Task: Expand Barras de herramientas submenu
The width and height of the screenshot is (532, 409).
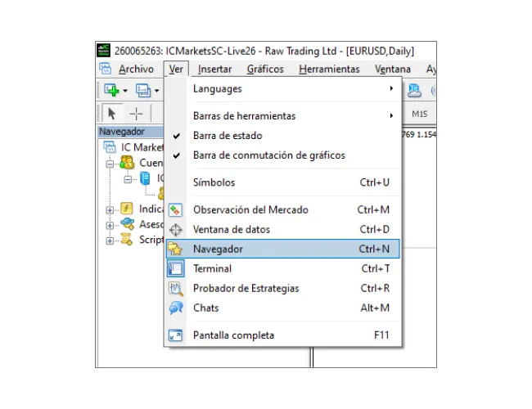Action: 282,116
